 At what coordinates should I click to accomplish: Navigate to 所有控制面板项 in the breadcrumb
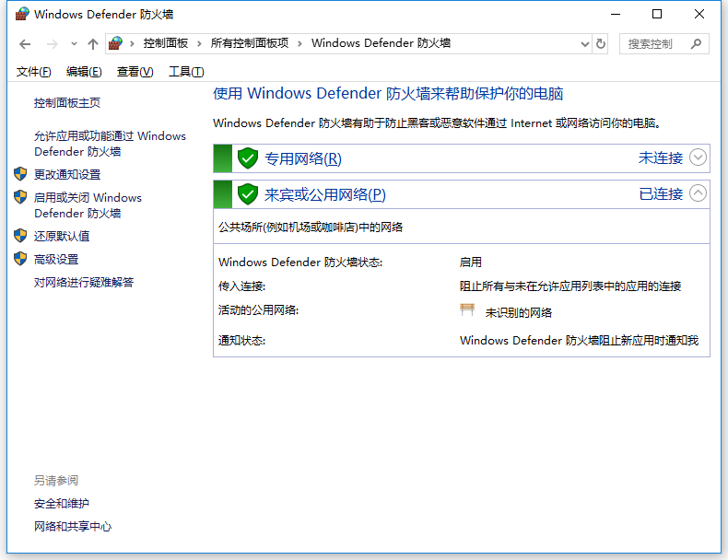(250, 43)
